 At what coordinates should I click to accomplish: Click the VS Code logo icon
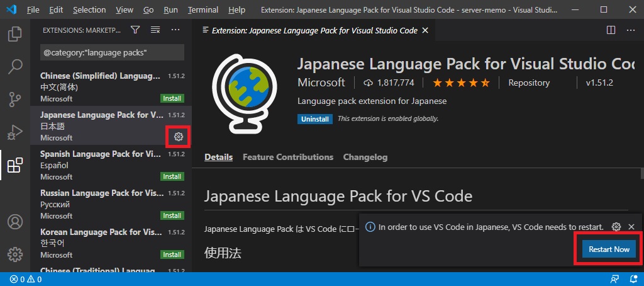[x=11, y=9]
